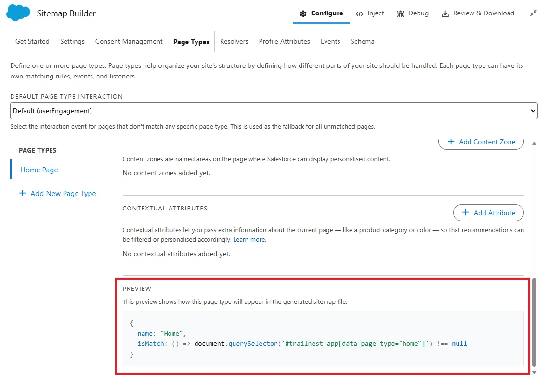Click the Sitemap Builder title
This screenshot has width=548, height=392.
click(x=66, y=13)
